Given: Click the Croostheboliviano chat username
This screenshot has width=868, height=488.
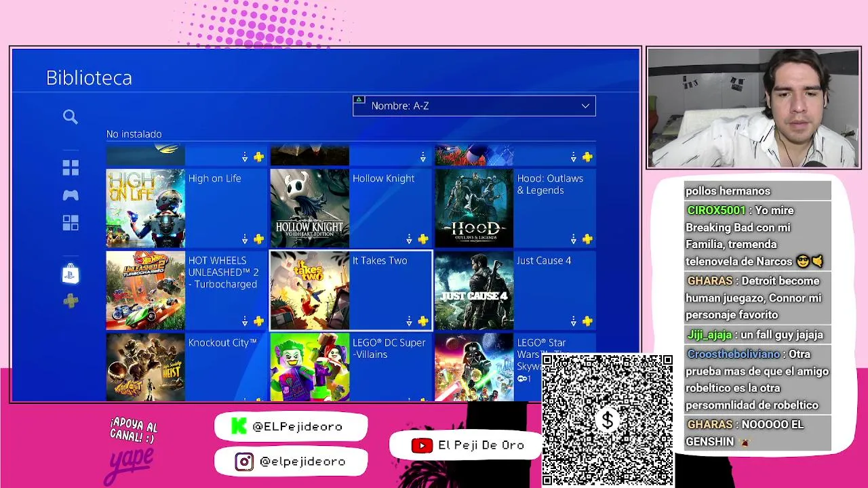Looking at the screenshot, I should [734, 354].
